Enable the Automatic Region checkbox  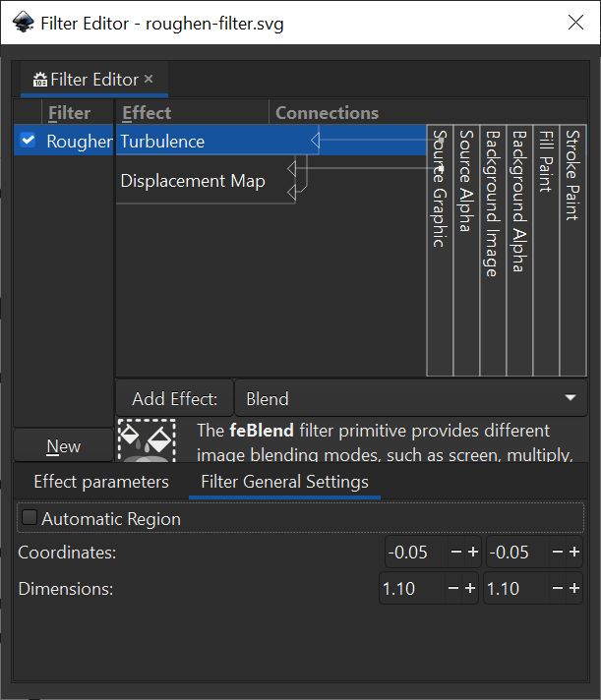coord(30,518)
